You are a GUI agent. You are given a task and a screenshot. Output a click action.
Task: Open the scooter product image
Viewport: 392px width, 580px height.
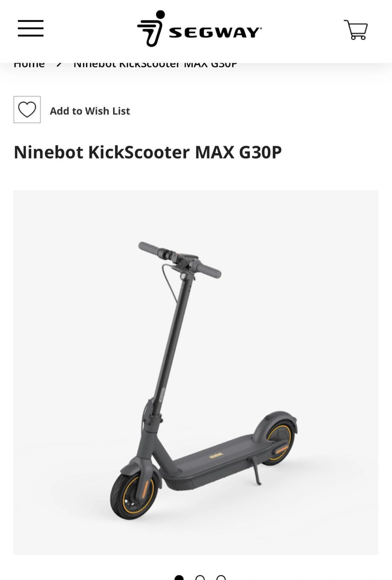(196, 373)
